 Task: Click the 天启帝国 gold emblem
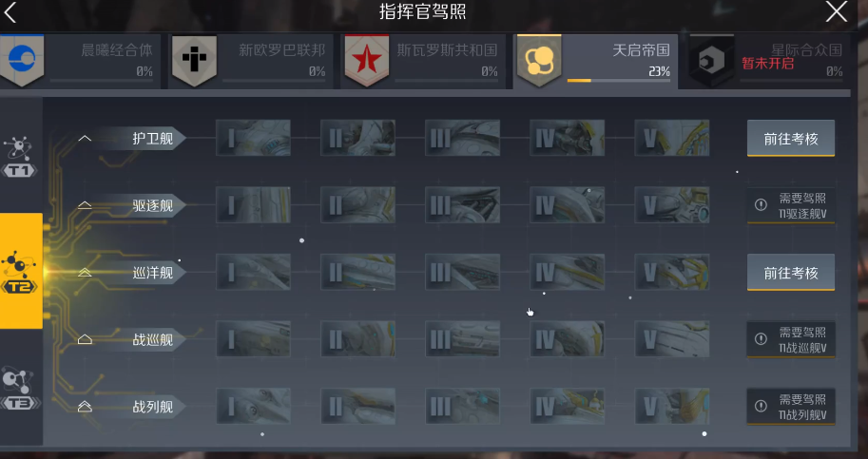pyautogui.click(x=539, y=60)
